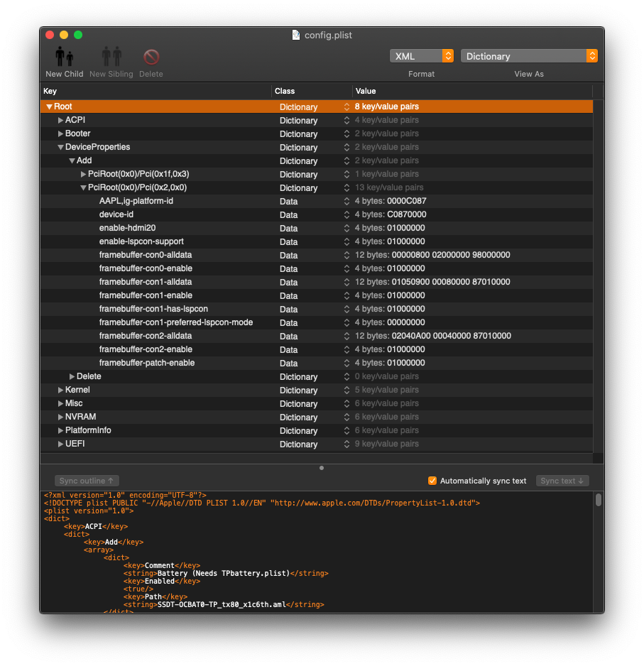Click the Sync outline button

point(86,481)
